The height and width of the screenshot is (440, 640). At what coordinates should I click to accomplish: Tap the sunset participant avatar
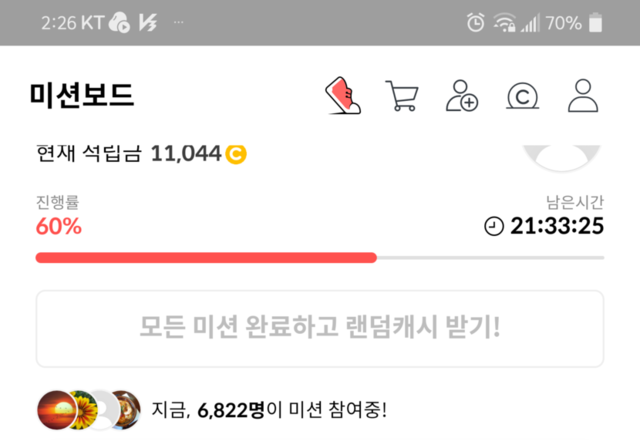click(x=57, y=410)
